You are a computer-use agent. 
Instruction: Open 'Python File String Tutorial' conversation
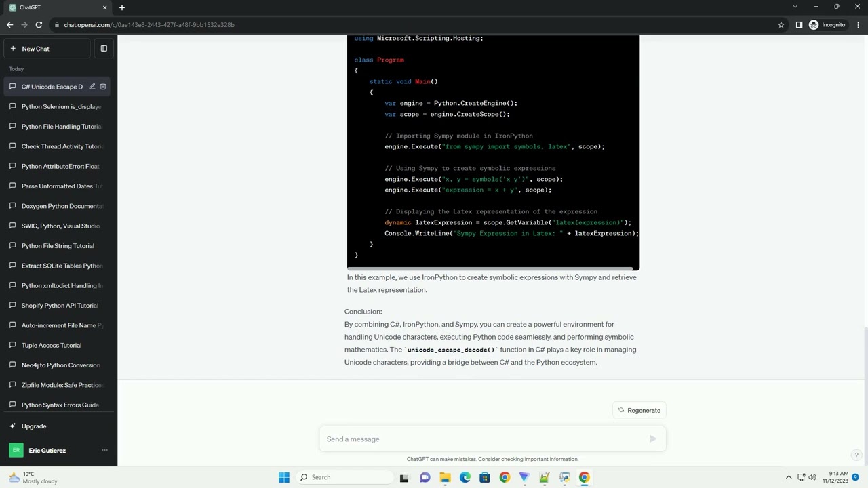tap(58, 246)
